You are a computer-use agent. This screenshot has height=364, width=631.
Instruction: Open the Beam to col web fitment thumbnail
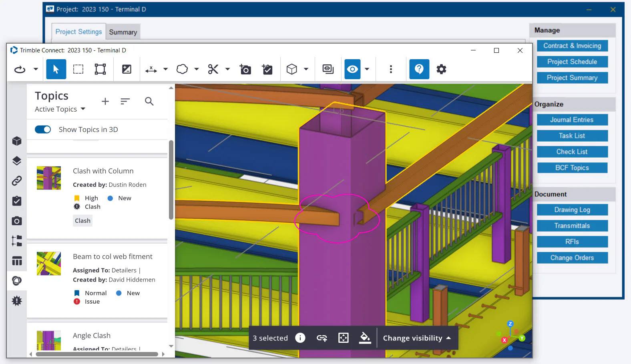[x=49, y=264]
